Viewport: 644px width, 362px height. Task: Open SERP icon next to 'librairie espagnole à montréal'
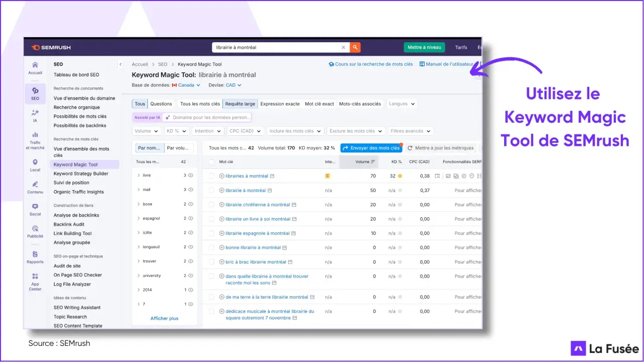(294, 233)
